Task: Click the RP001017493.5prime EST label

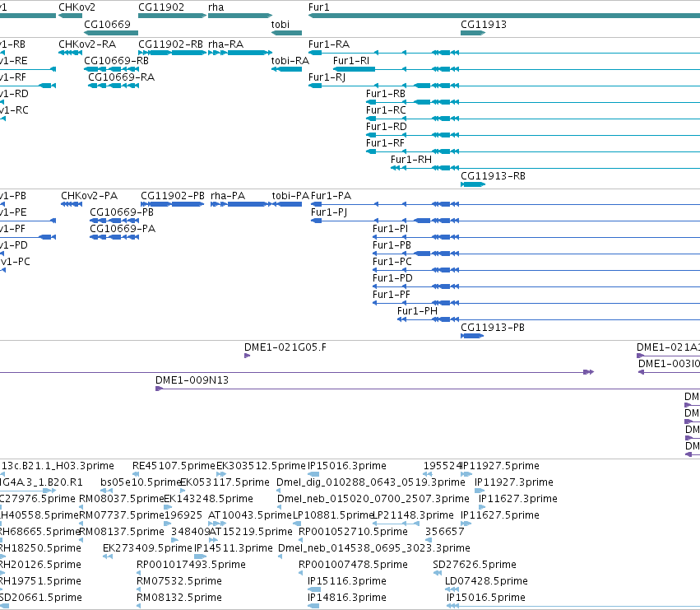Action: pos(191,565)
